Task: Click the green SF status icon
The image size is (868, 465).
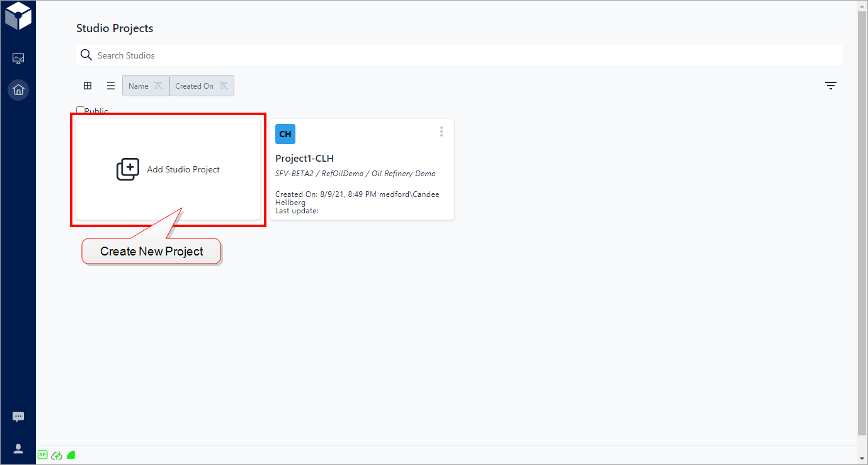Action: click(42, 454)
